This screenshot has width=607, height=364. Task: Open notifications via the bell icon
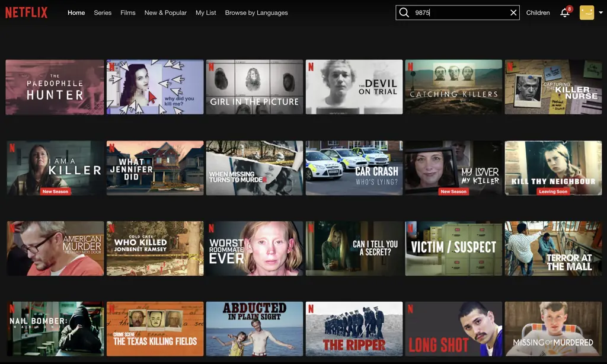click(564, 12)
